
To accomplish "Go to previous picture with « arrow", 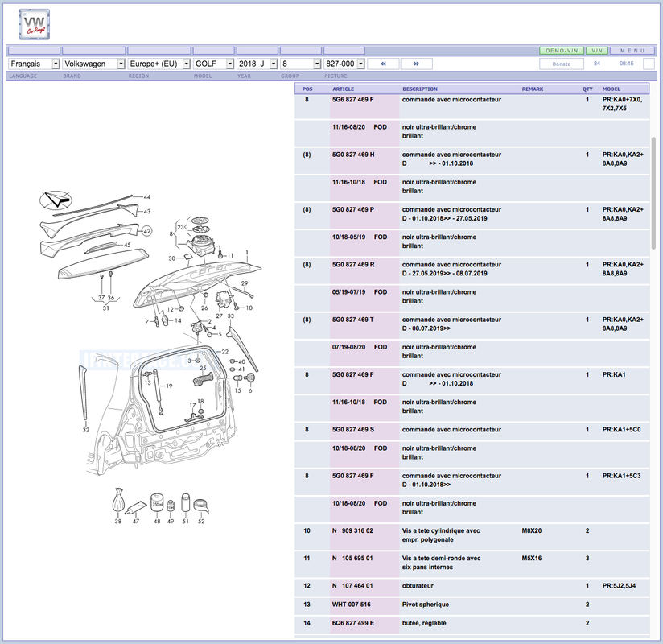I will click(x=383, y=64).
